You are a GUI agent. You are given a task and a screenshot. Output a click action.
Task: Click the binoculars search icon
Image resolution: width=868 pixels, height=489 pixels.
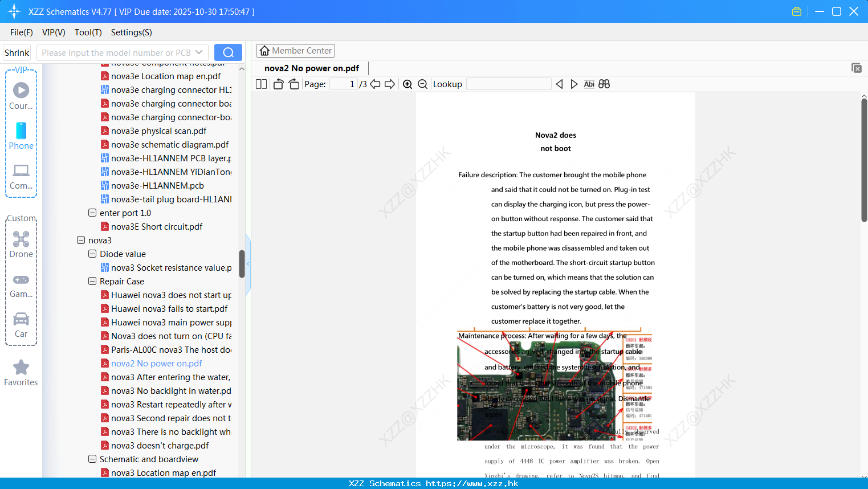(604, 84)
